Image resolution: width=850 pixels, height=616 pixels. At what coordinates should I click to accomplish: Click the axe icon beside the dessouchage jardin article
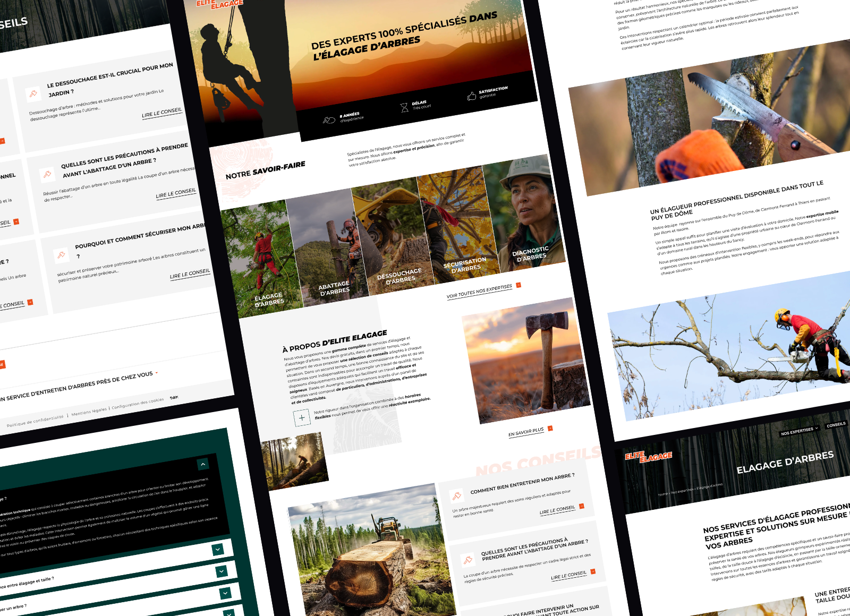[x=33, y=94]
